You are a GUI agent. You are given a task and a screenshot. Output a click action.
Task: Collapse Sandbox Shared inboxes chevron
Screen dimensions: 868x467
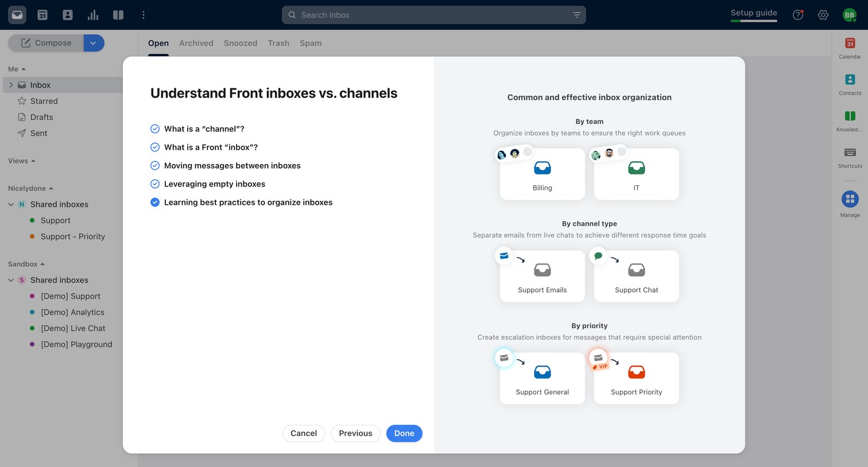[11, 280]
